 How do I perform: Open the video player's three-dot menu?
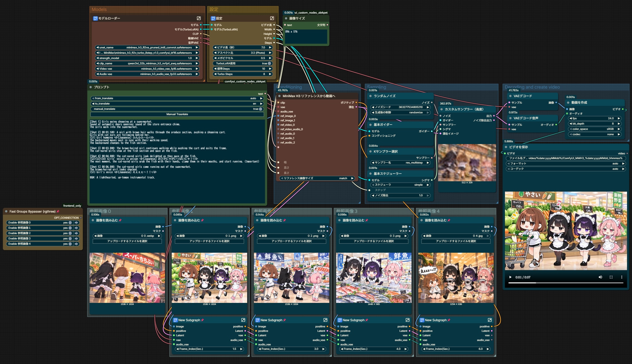pyautogui.click(x=622, y=277)
